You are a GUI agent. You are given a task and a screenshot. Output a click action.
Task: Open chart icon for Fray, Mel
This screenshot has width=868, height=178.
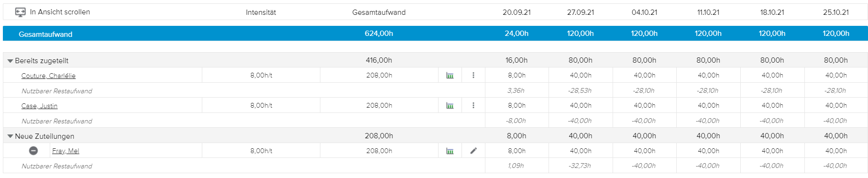pos(450,151)
